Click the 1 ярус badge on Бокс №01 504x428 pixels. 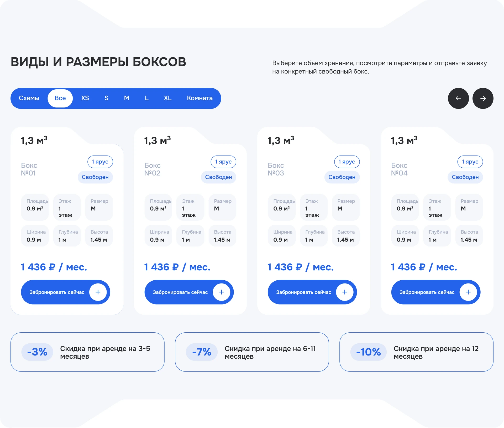point(100,162)
